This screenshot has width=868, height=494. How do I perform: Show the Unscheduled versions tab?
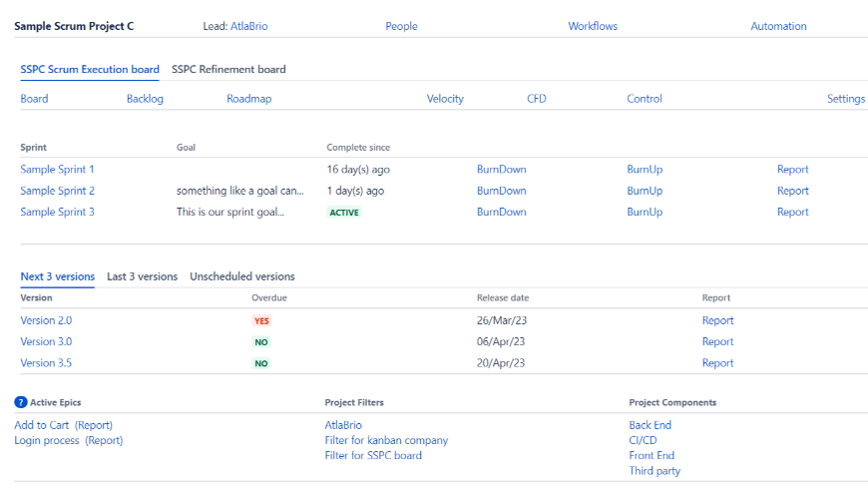(x=242, y=276)
